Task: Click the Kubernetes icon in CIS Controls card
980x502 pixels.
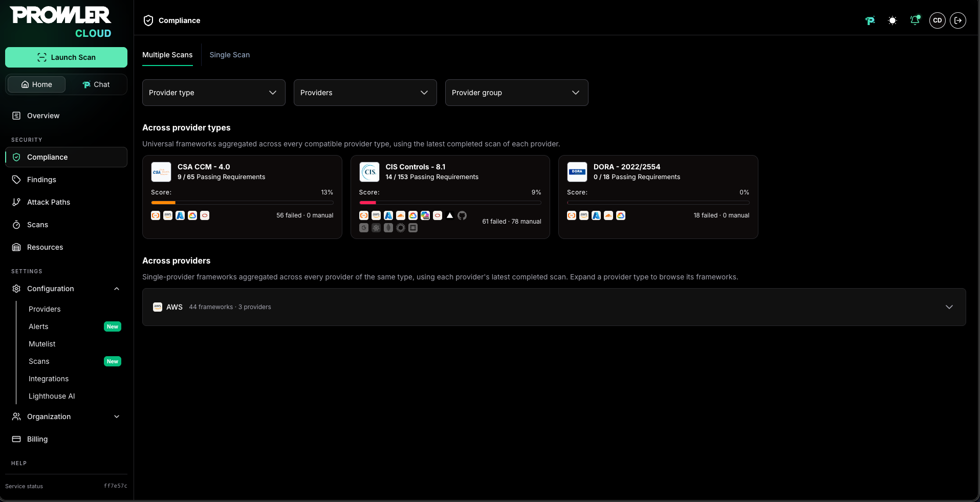Action: (376, 228)
